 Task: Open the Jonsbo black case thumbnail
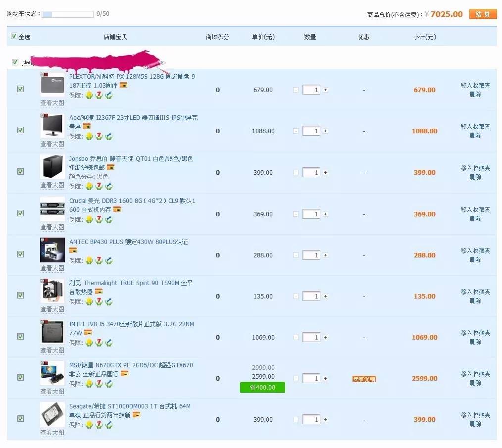point(52,167)
